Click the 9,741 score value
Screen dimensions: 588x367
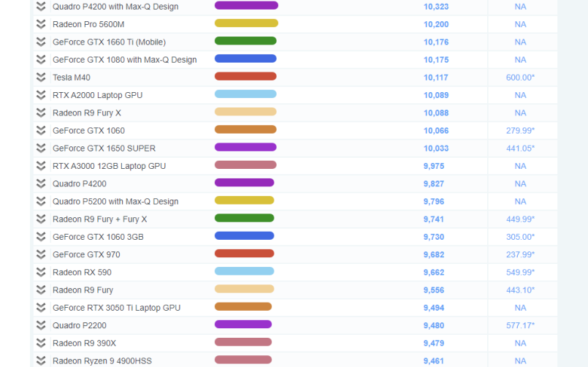434,219
